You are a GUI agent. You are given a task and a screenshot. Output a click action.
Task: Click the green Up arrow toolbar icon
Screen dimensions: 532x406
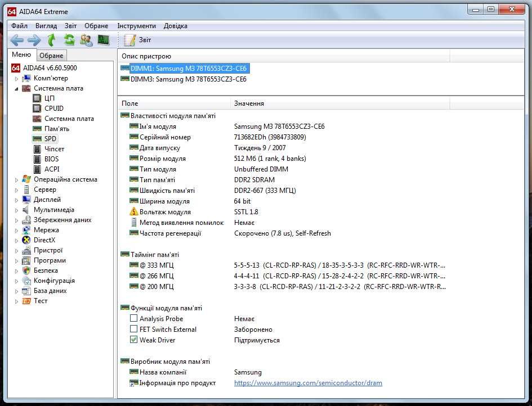[52, 40]
